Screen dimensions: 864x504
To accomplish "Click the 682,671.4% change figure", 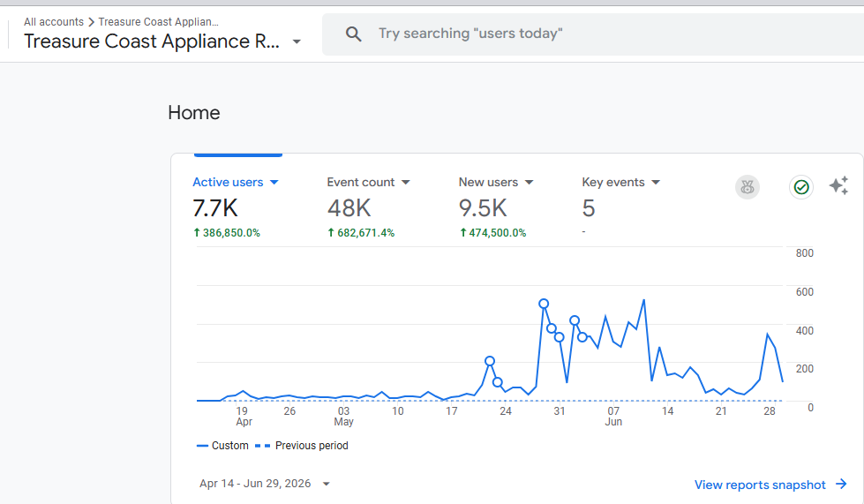I will [366, 233].
